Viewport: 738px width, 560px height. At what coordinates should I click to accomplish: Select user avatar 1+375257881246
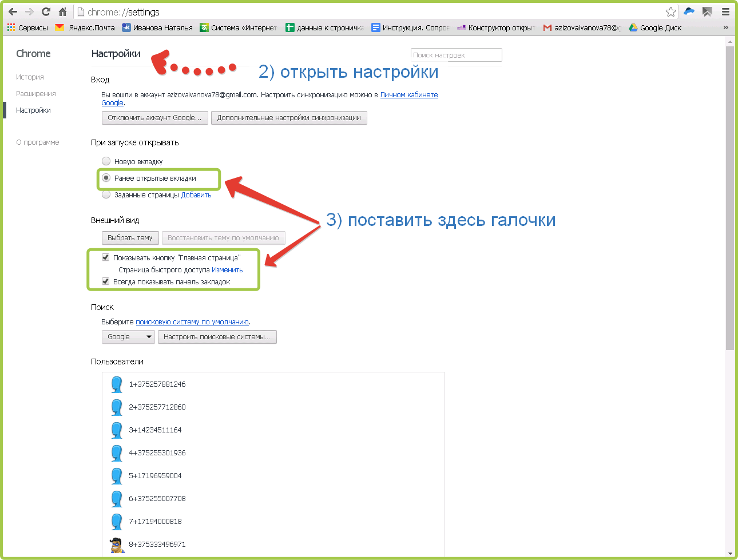point(117,384)
